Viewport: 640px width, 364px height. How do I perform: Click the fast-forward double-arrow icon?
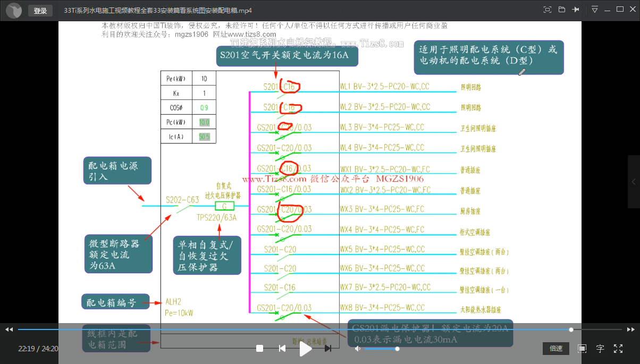pos(631,329)
